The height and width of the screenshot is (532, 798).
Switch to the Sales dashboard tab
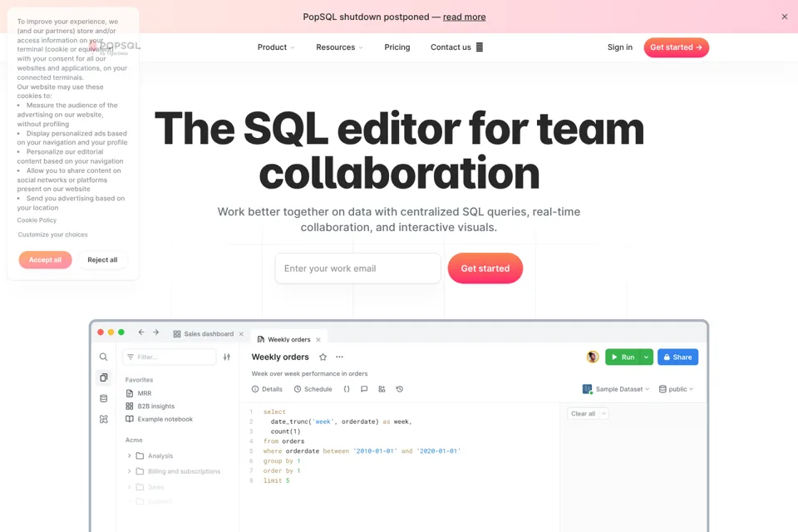tap(204, 334)
